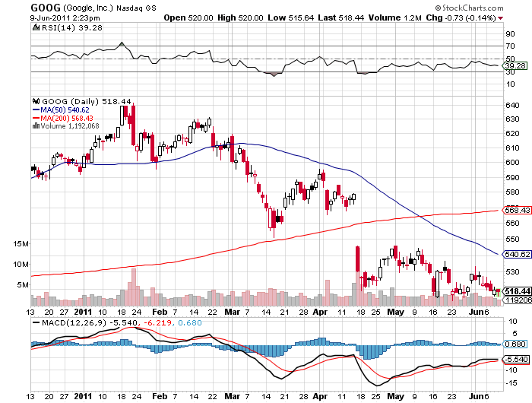This screenshot has width=532, height=403.
Task: Click the boxed 39.28 RSI value tag
Action: [515, 66]
